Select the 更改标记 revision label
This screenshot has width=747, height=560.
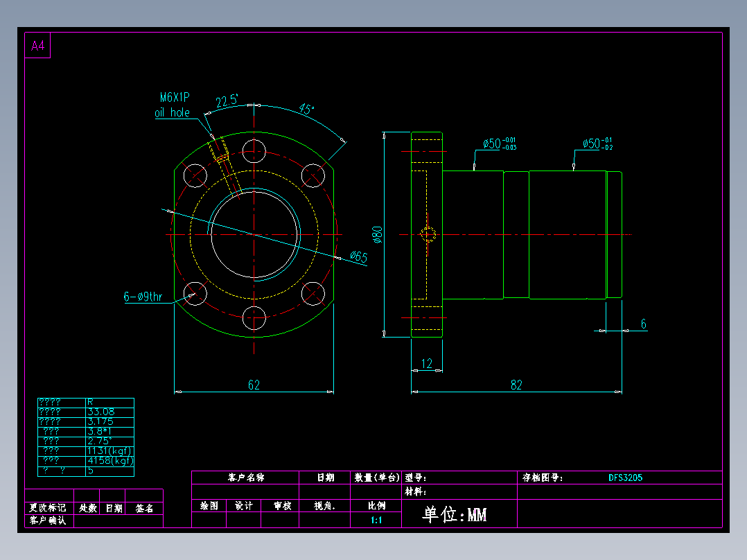48,508
